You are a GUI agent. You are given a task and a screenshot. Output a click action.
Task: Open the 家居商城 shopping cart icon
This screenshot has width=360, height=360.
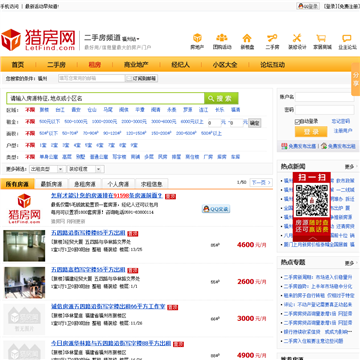click(x=322, y=41)
